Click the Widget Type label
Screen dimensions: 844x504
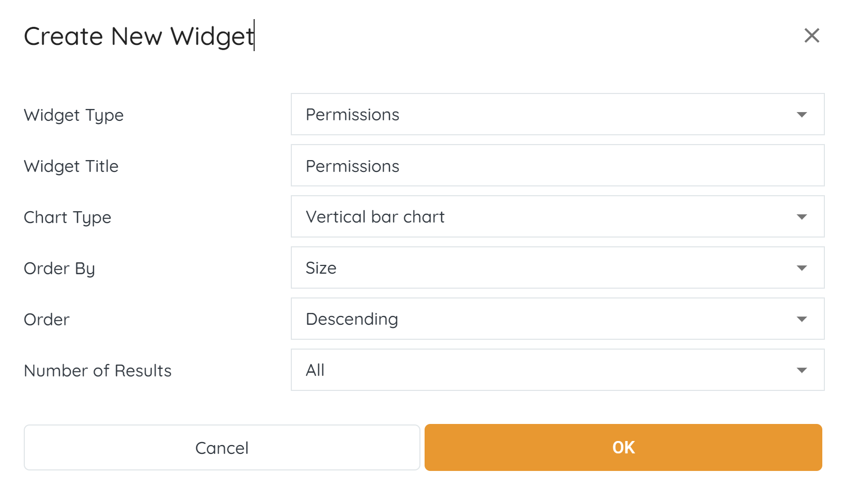(74, 115)
